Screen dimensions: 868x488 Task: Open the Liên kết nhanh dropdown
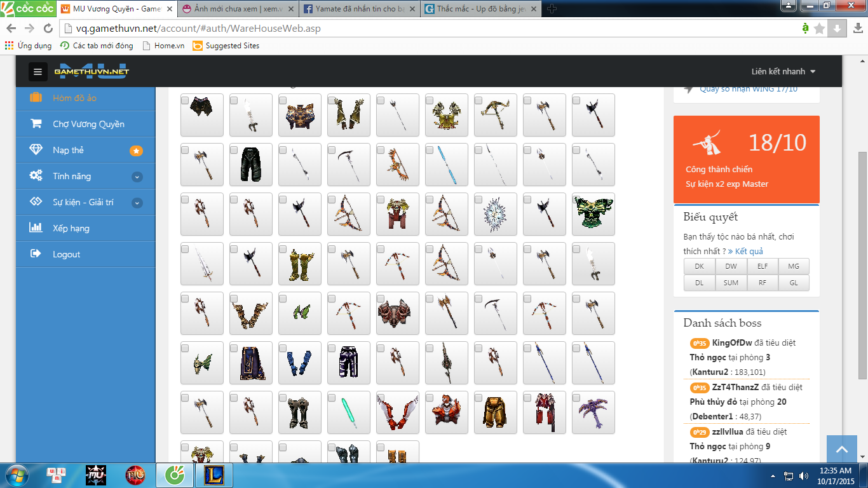pyautogui.click(x=783, y=71)
